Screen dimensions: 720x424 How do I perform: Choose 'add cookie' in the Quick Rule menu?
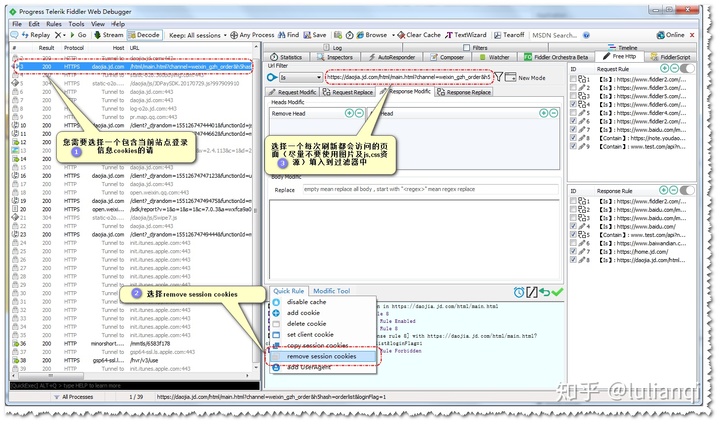pos(303,313)
